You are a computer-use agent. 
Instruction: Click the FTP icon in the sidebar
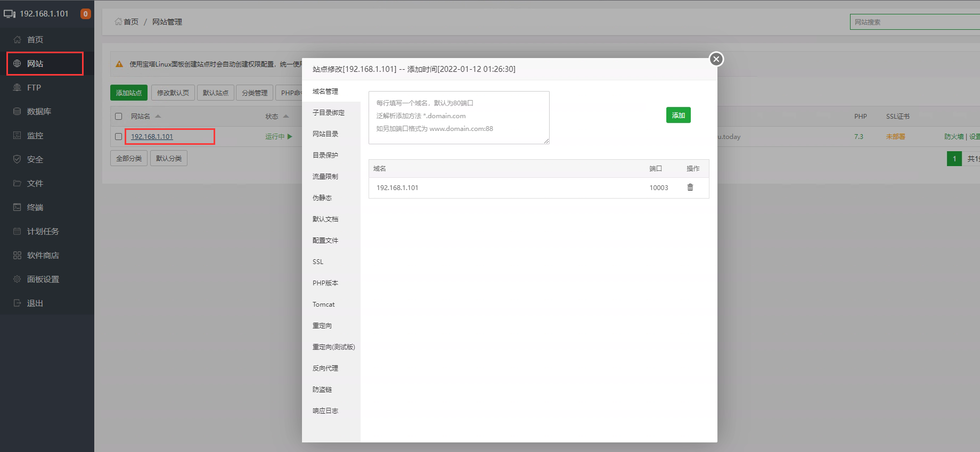tap(17, 87)
